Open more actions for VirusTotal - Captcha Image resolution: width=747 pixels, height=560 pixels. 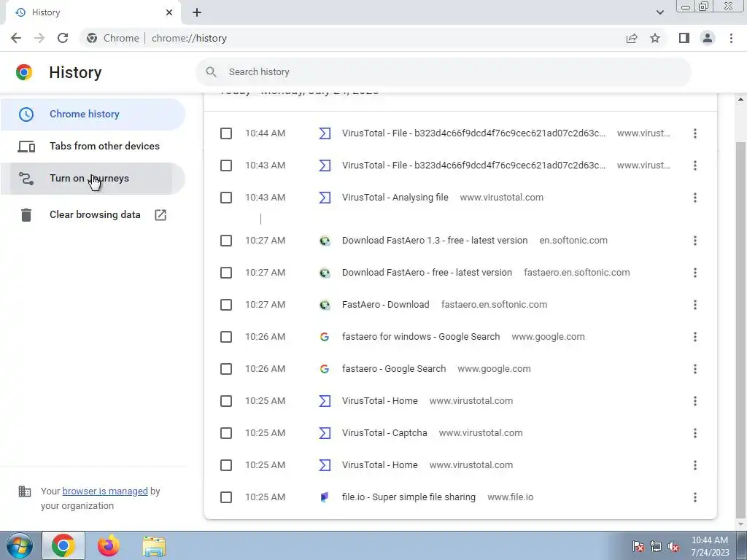coord(695,433)
